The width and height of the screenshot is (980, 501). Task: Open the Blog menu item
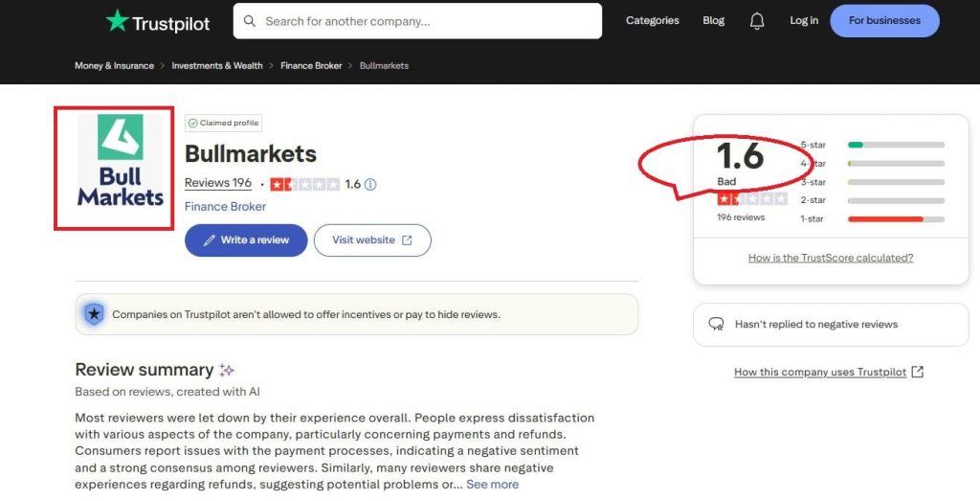pos(713,21)
